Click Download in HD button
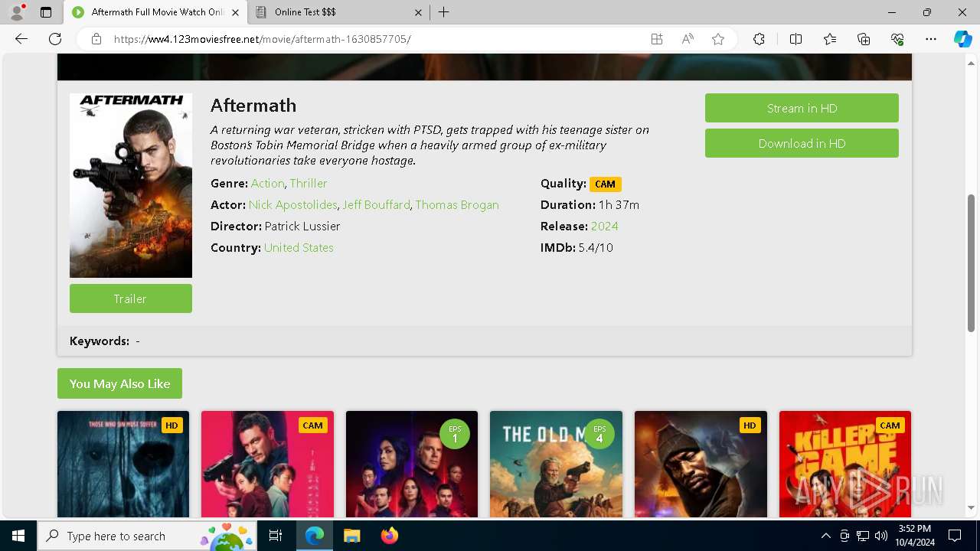This screenshot has width=980, height=551. click(802, 143)
